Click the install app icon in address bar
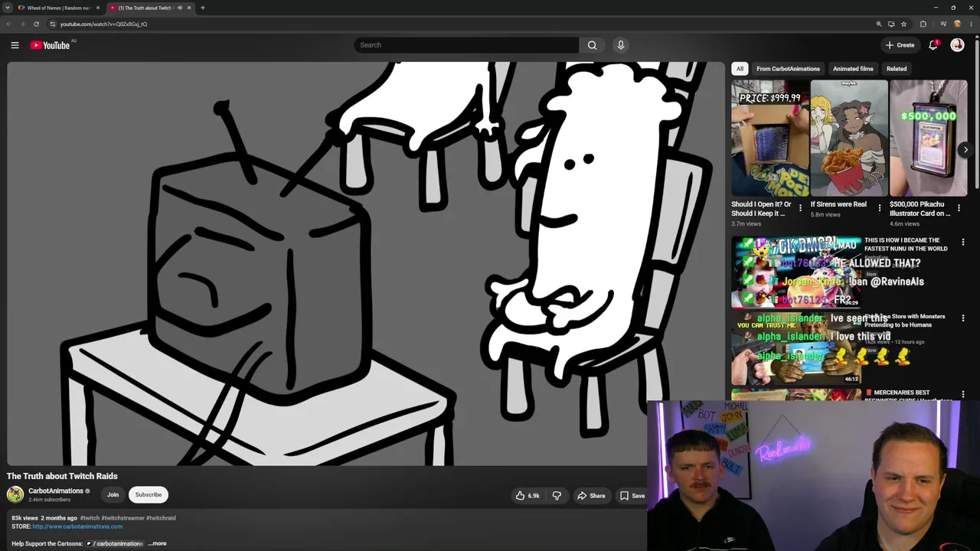 891,24
